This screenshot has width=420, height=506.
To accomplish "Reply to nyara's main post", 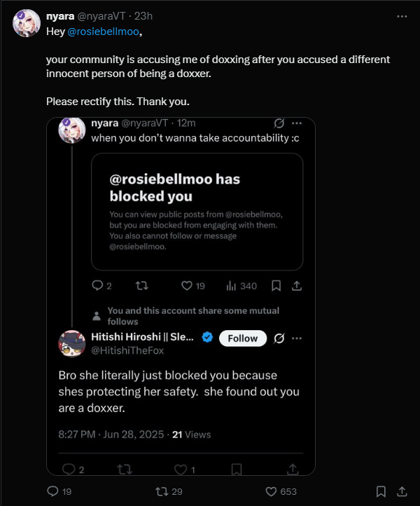I will pyautogui.click(x=52, y=491).
